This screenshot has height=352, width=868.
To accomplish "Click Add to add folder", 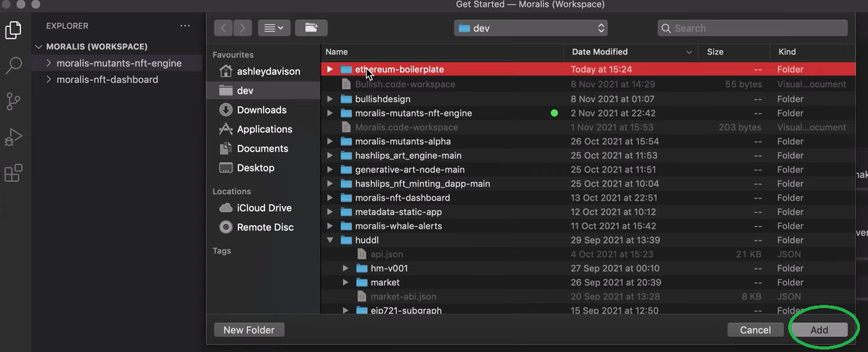I will [819, 330].
